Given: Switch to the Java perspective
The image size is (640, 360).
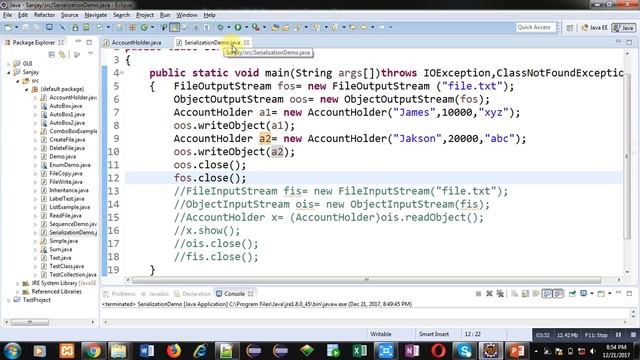Looking at the screenshot, I should pos(624,27).
